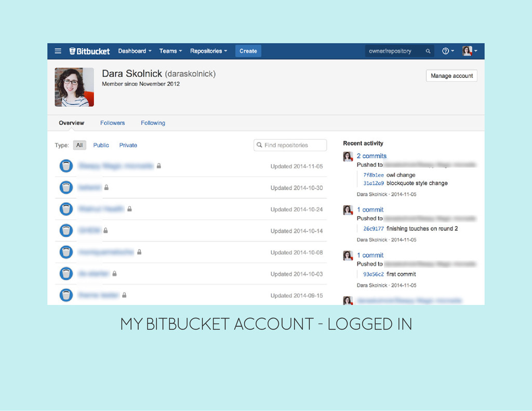The image size is (532, 411).
Task: Select the Overview tab
Action: [71, 123]
